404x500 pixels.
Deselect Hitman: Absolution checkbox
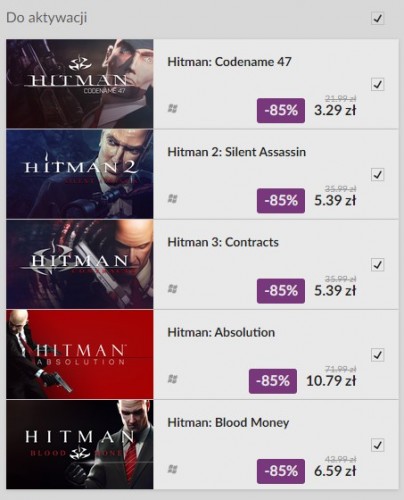(377, 355)
